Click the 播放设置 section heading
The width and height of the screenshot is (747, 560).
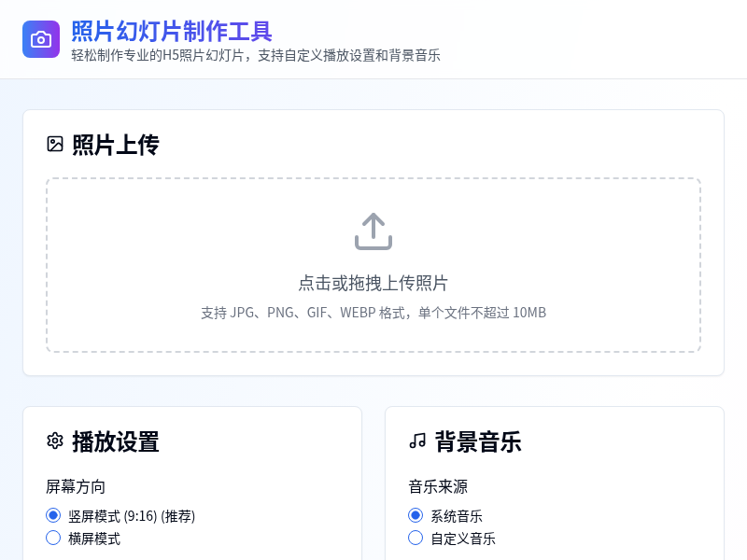(116, 441)
